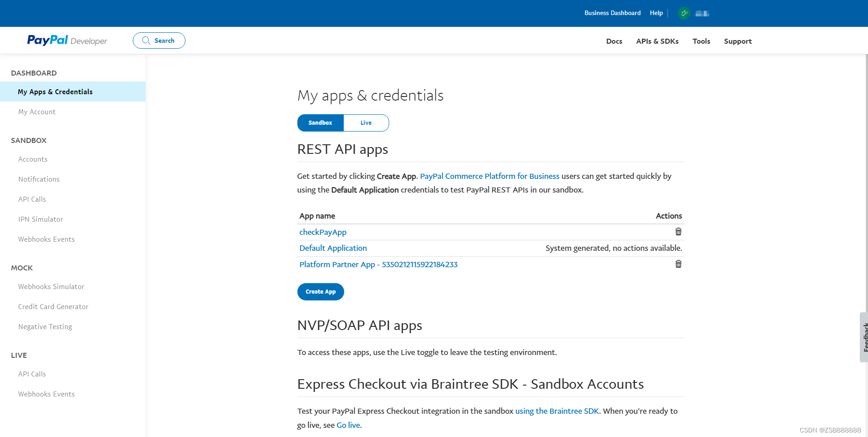This screenshot has height=437, width=868.
Task: Open Business Dashboard in top bar
Action: [612, 13]
